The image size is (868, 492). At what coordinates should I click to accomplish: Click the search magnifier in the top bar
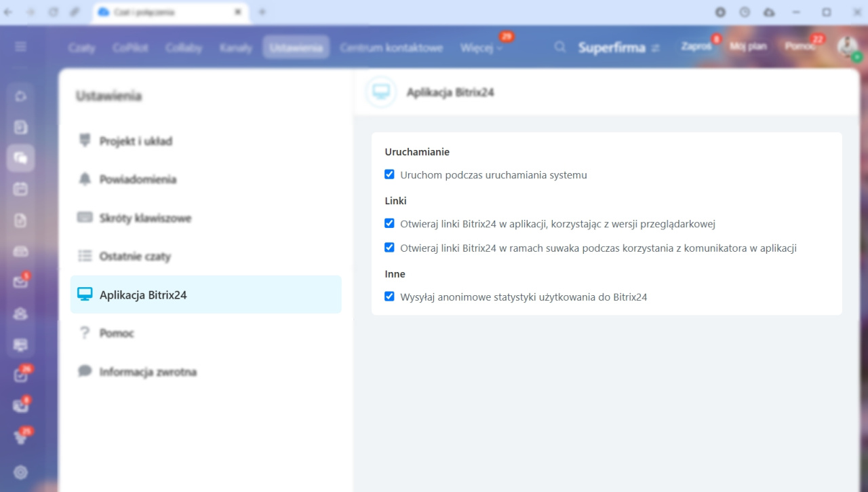pyautogui.click(x=560, y=48)
